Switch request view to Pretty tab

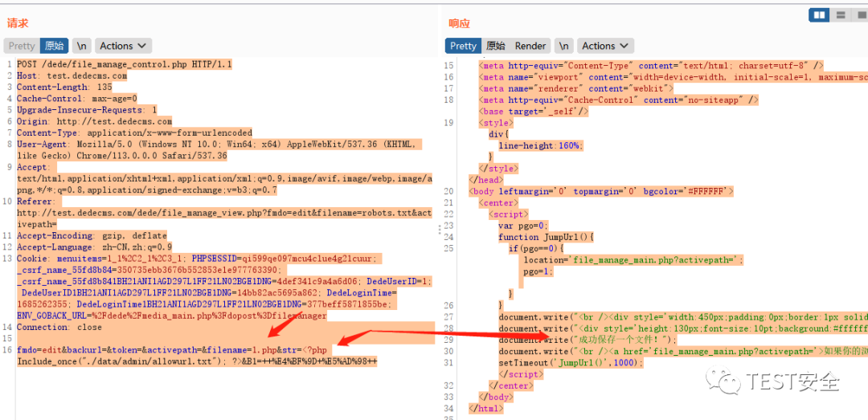coord(22,46)
